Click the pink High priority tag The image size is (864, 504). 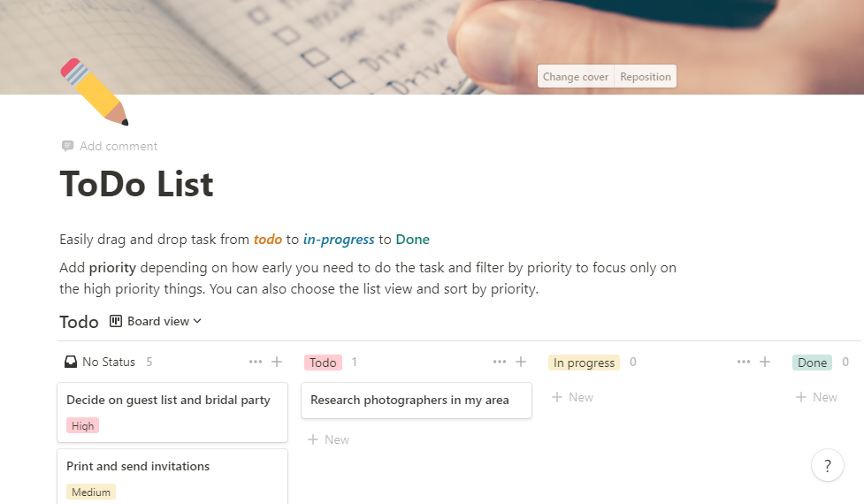[82, 425]
